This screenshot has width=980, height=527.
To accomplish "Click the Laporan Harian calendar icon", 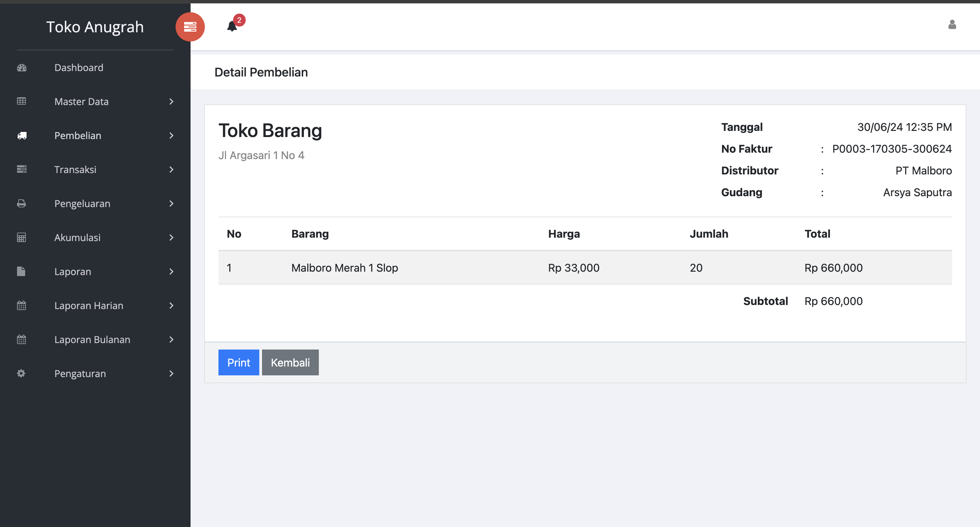I will (x=22, y=305).
